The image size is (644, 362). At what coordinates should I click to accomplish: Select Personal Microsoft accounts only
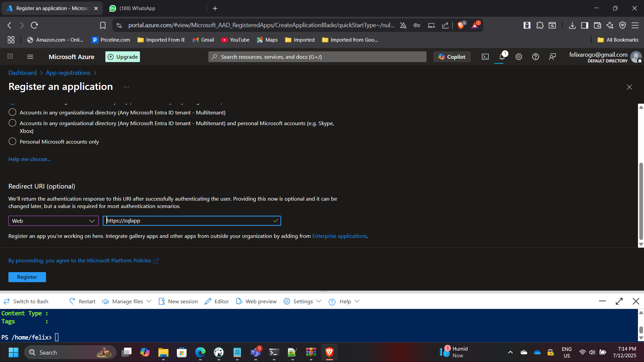(12, 141)
